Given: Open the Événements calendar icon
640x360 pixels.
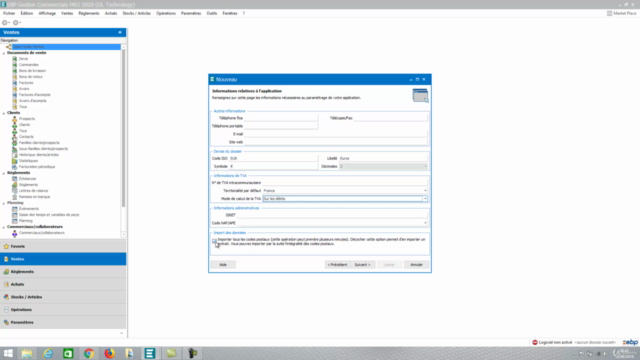Looking at the screenshot, I should point(15,209).
